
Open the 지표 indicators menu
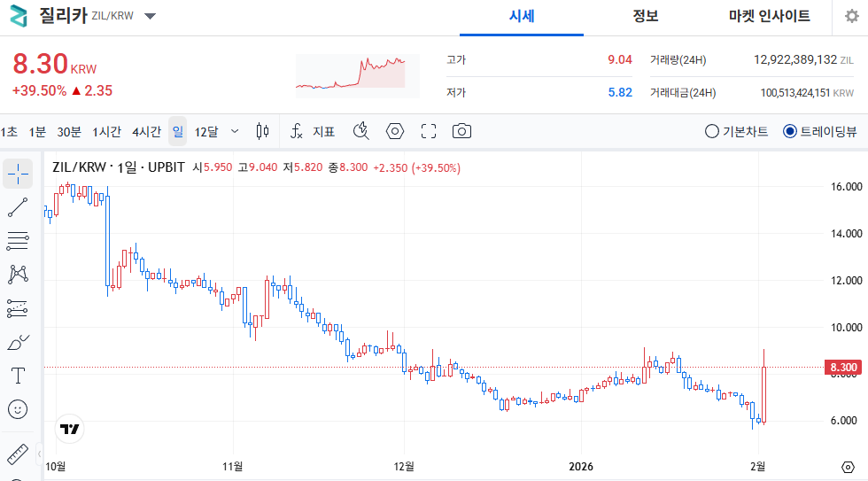[313, 131]
